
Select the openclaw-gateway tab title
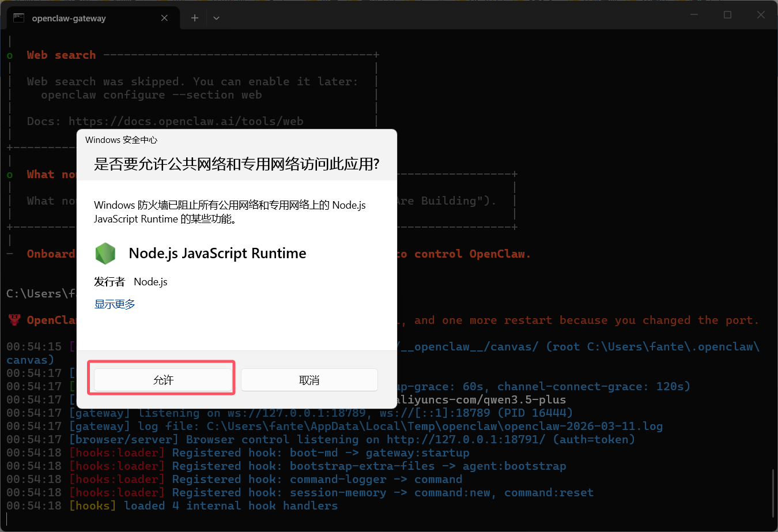point(69,18)
